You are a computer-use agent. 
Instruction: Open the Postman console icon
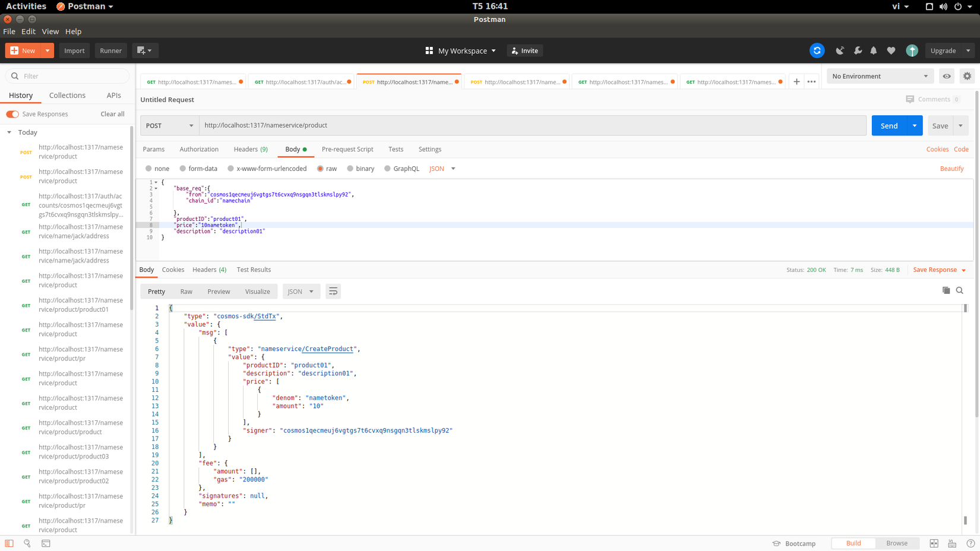tap(46, 543)
